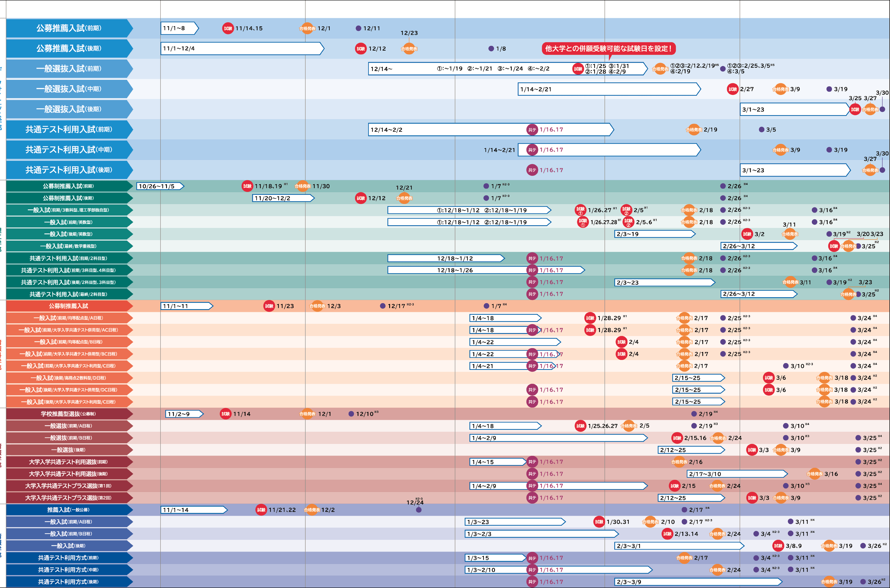Select the 11/2~9 application period bar
890x588 pixels.
tap(185, 414)
